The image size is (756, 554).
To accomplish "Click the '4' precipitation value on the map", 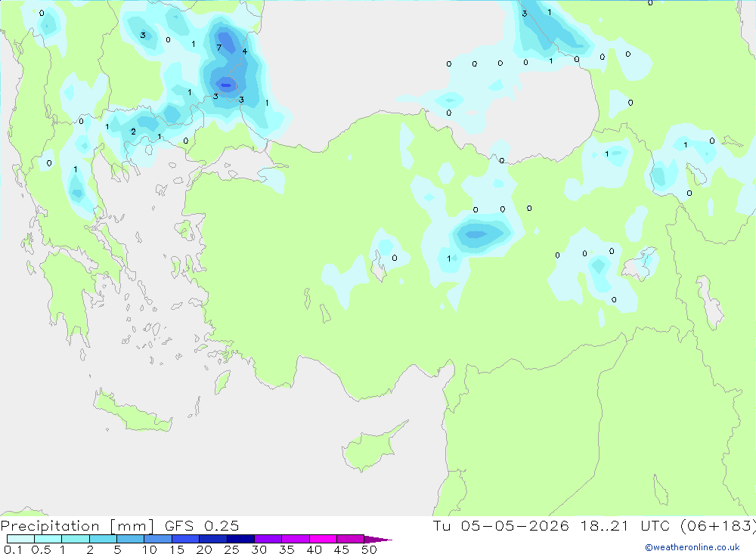I will tap(244, 51).
